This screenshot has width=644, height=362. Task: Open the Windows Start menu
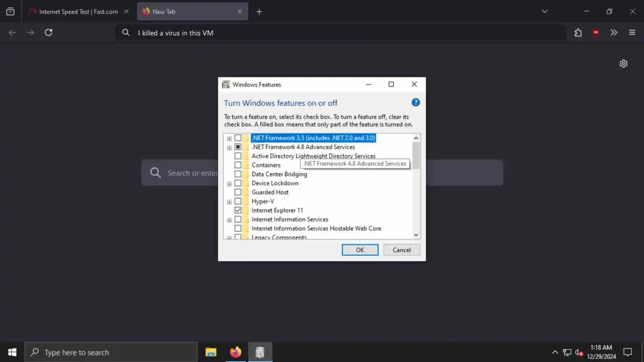[x=12, y=352]
